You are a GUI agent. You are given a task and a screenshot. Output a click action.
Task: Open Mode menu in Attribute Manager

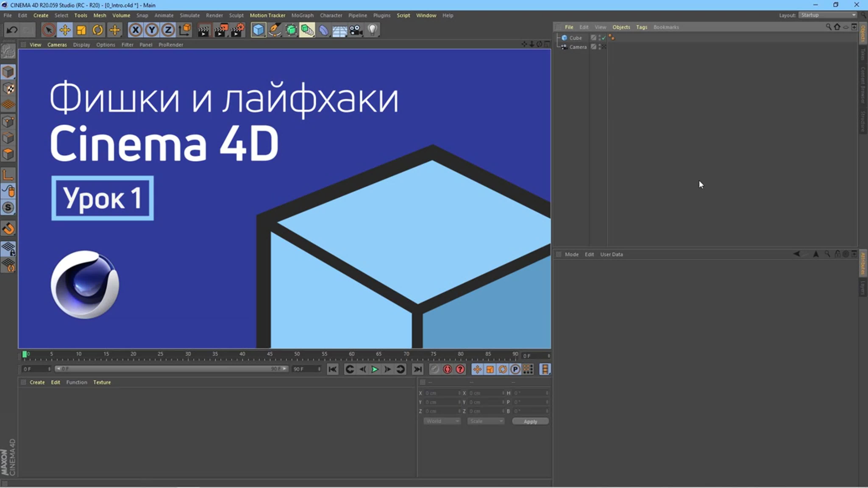[572, 255]
